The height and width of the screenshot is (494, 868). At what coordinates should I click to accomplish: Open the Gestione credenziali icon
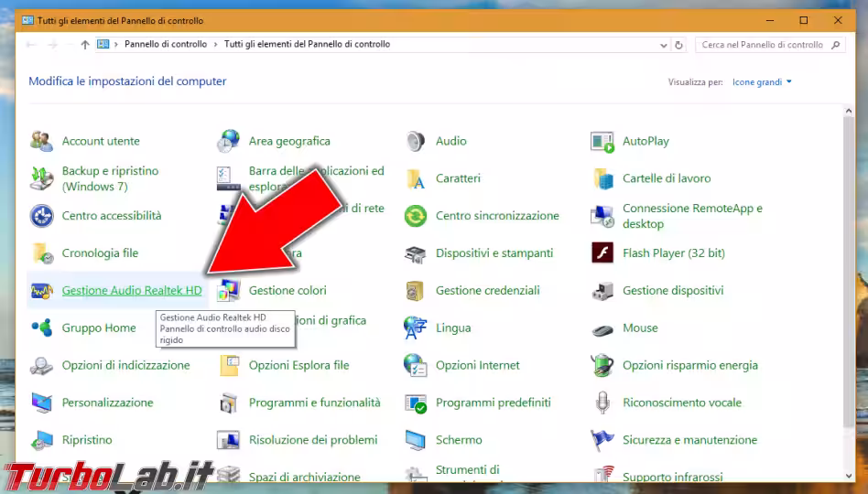point(416,291)
